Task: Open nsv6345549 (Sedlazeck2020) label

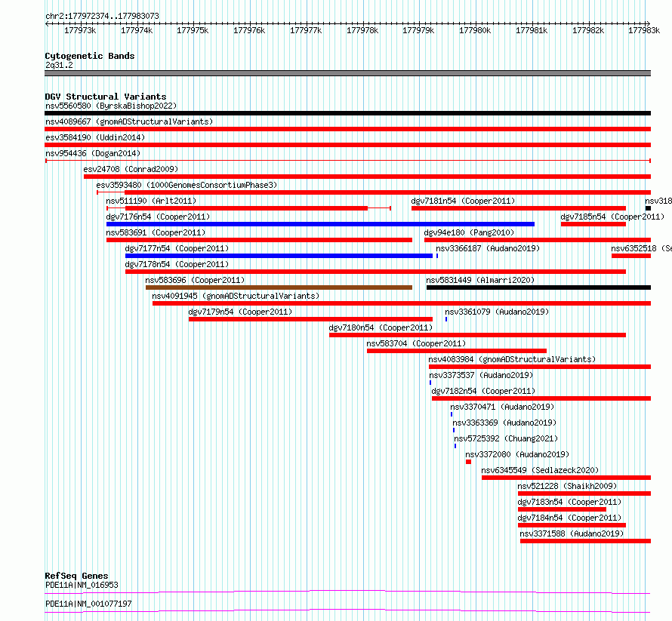Action: pyautogui.click(x=540, y=470)
